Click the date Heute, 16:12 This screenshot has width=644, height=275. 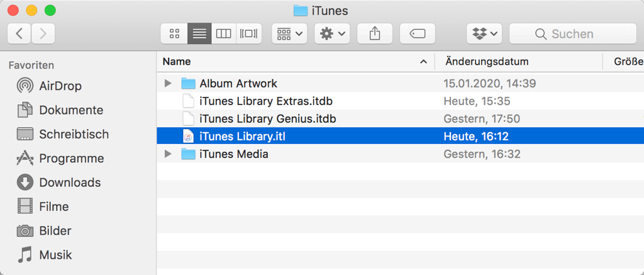(477, 137)
